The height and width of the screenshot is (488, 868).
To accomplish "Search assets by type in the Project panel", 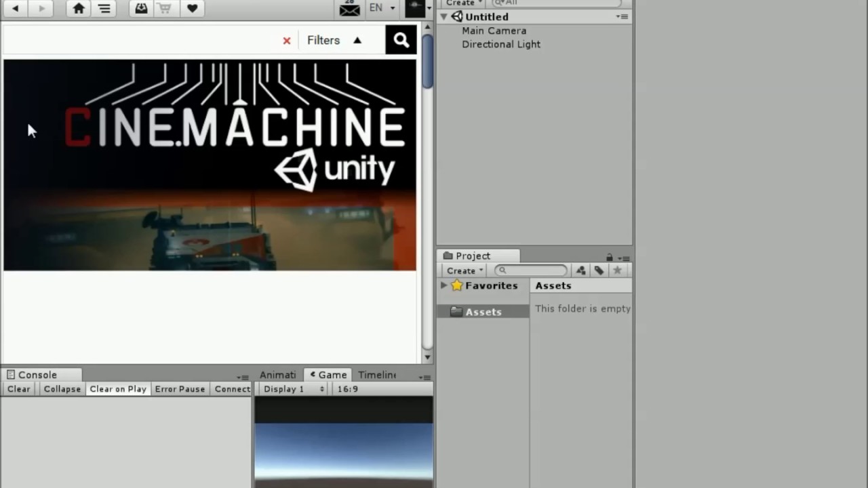I will tap(580, 270).
